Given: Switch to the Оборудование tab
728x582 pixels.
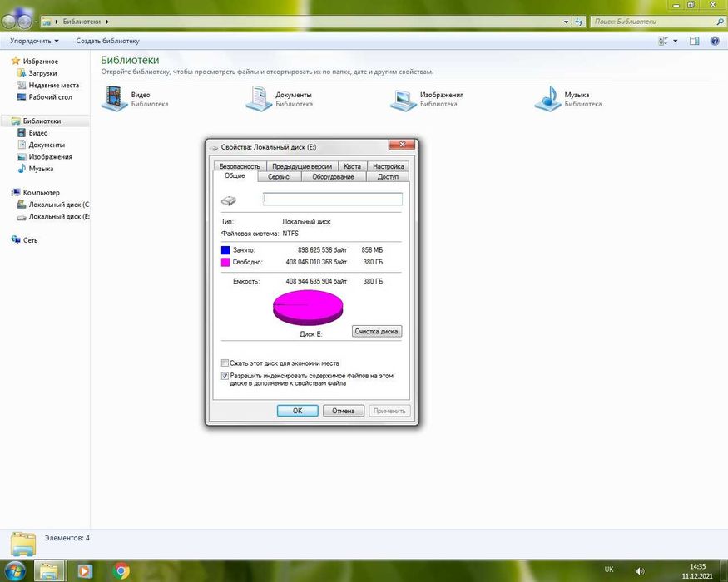Looking at the screenshot, I should tap(334, 177).
